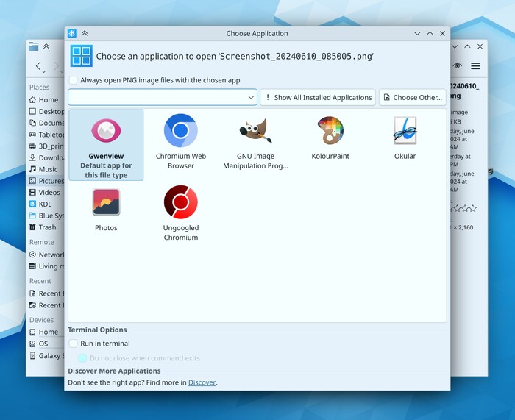Screen dimensions: 515x420
Task: Select the Photos application icon
Action: [106, 202]
